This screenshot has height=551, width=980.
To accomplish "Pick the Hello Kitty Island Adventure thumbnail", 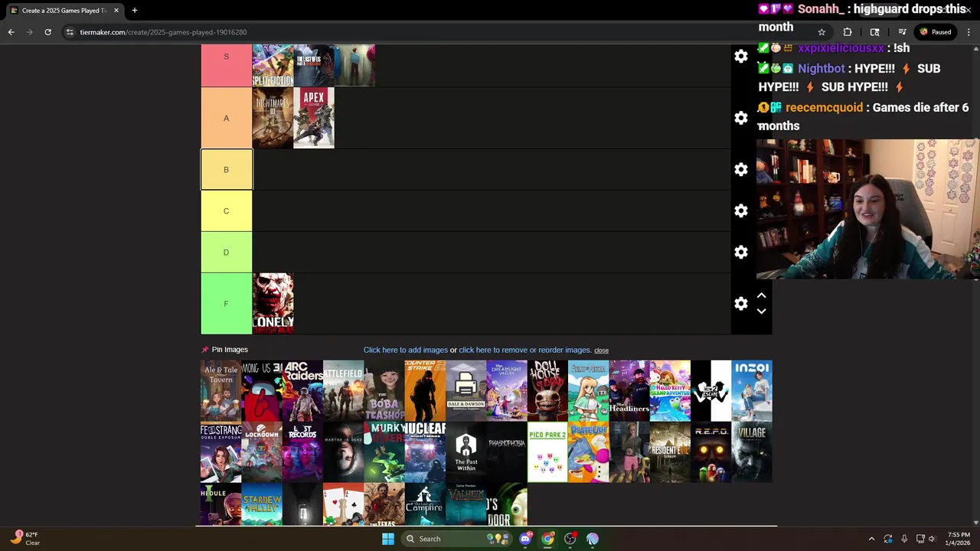I will click(x=670, y=391).
